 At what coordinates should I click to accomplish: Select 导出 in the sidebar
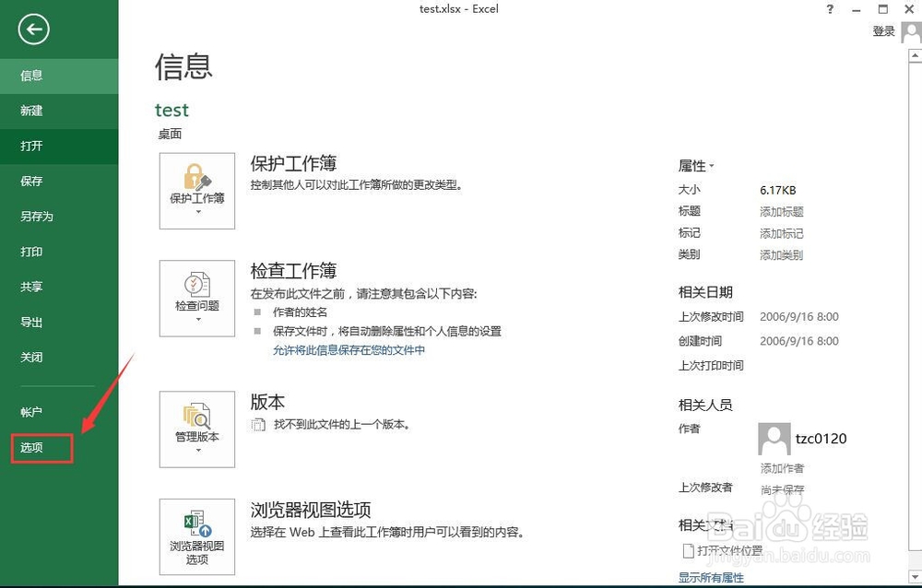[x=59, y=323]
